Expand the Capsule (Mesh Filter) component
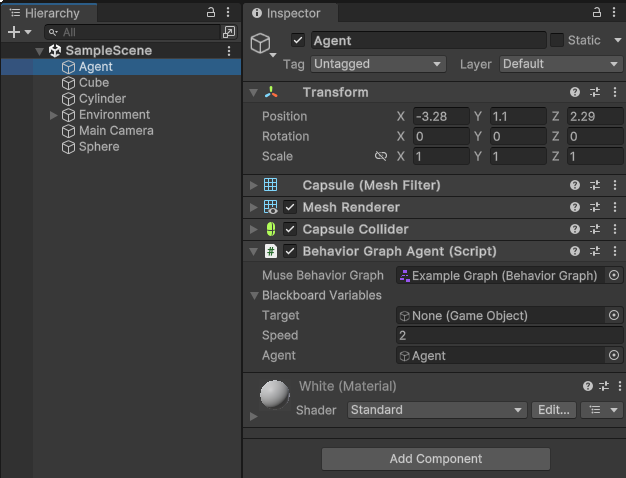 pyautogui.click(x=254, y=185)
